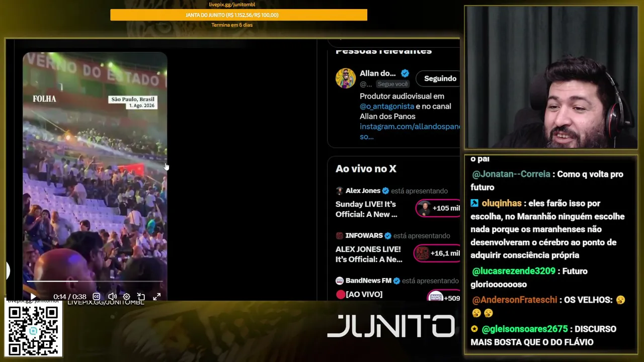Screen dimensions: 644x362
Task: Click the oluqinhas username in chat
Action: 502,203
